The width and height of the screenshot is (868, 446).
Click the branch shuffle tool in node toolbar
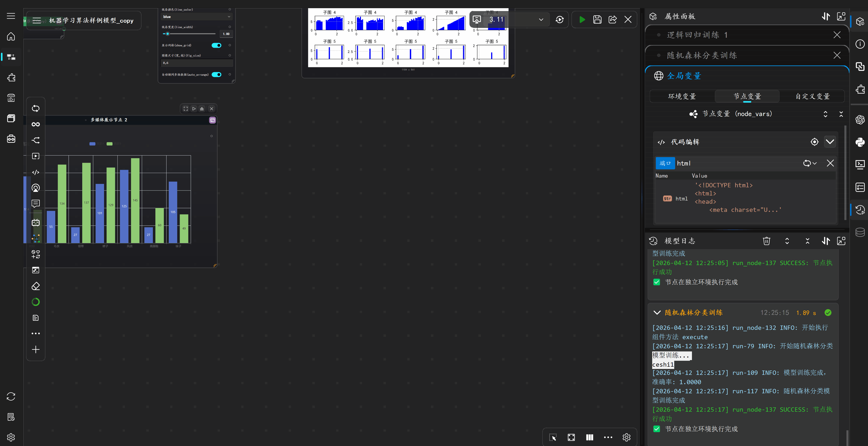36,140
